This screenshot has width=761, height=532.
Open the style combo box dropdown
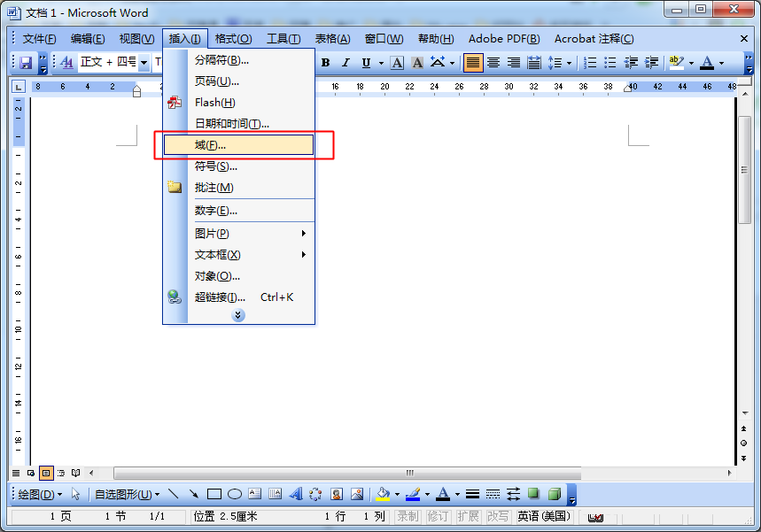[x=144, y=63]
